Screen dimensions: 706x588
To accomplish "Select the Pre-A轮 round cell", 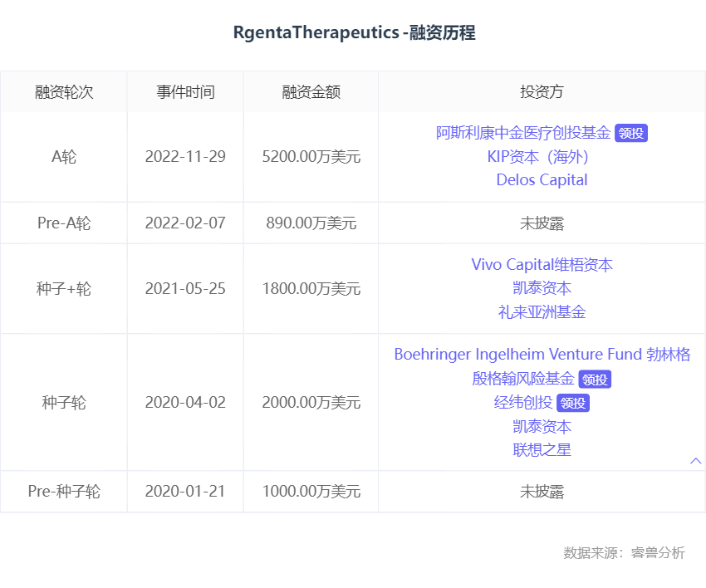I will click(64, 223).
